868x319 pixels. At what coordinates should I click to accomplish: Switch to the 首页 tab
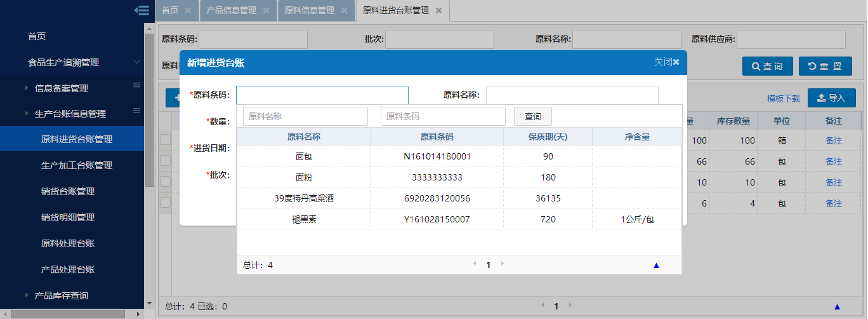pyautogui.click(x=170, y=11)
